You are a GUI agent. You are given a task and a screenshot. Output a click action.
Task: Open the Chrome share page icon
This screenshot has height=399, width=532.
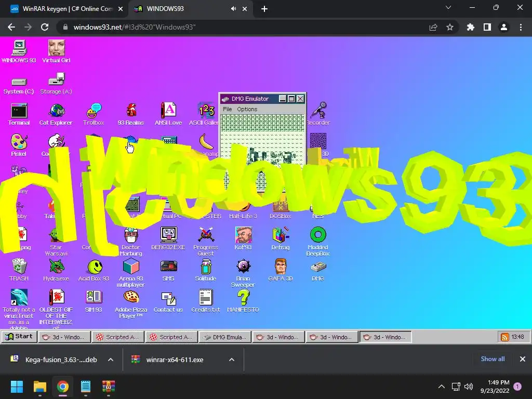coord(433,27)
